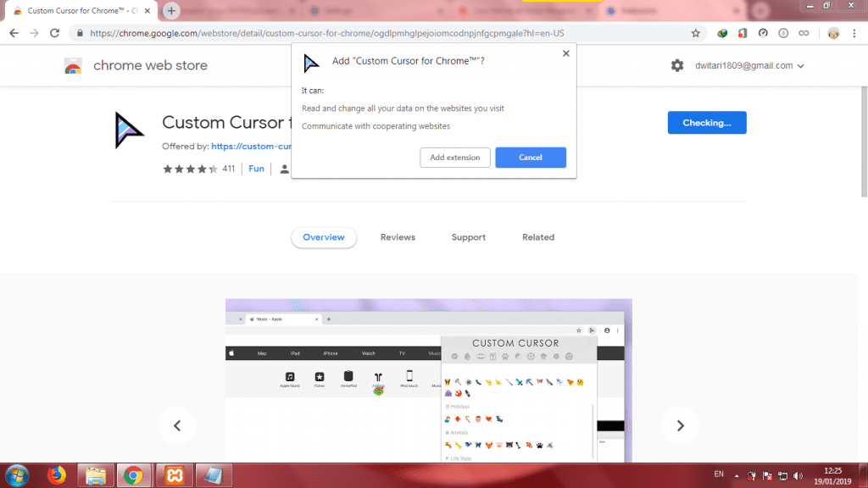The image size is (868, 488).
Task: Close the add extension dialog
Action: pos(566,53)
